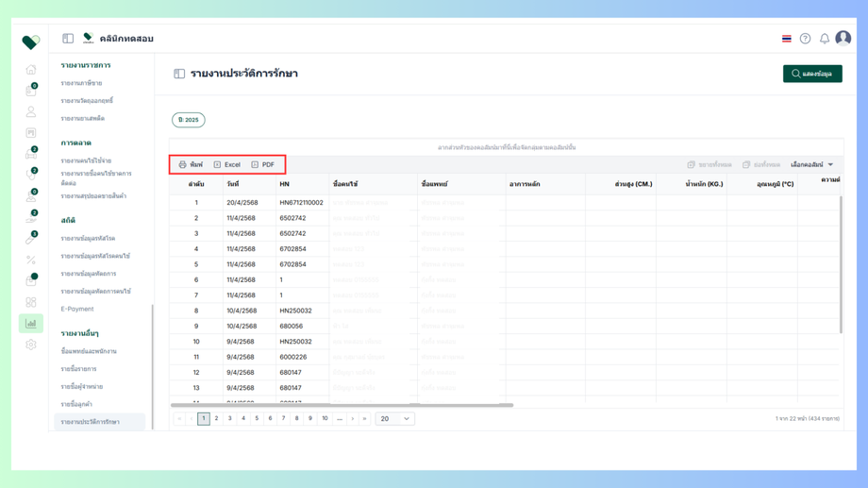Image resolution: width=868 pixels, height=488 pixels.
Task: Open the settings gear icon in the sidebar
Action: 31,345
